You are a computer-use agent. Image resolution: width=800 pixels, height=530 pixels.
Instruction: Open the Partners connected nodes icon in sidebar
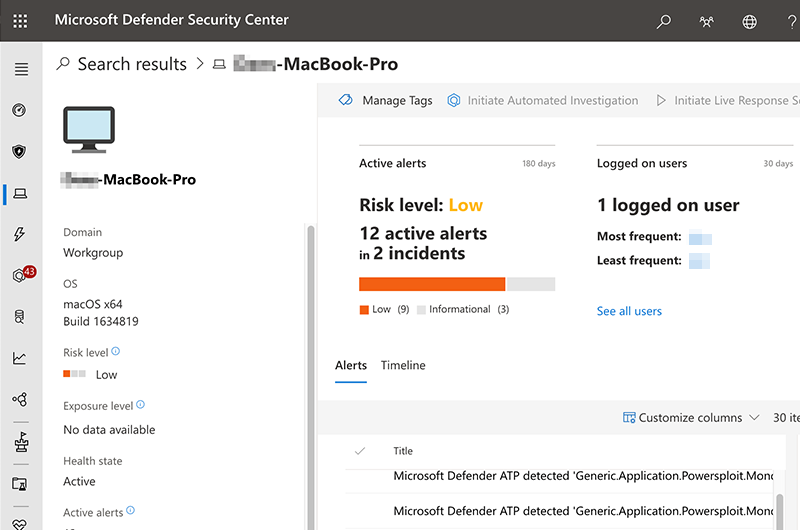(19, 399)
